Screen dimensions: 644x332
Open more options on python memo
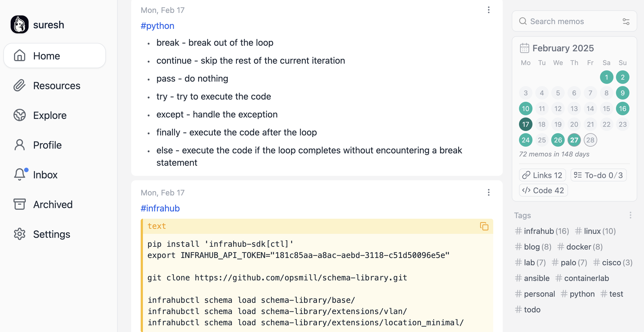(x=488, y=10)
